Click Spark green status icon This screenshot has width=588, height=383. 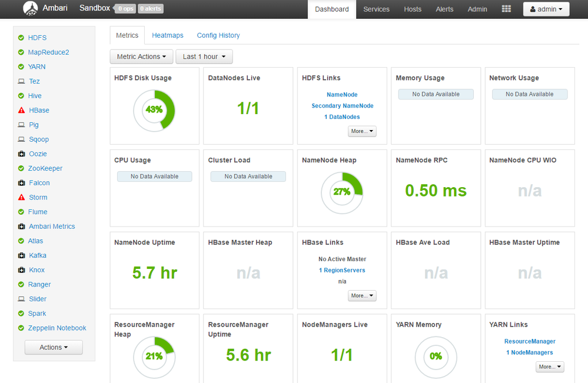click(21, 314)
